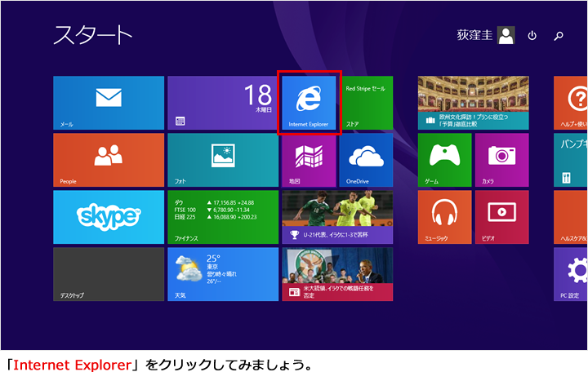Open the Photos (フォト) tile
This screenshot has height=372, width=588.
223,160
